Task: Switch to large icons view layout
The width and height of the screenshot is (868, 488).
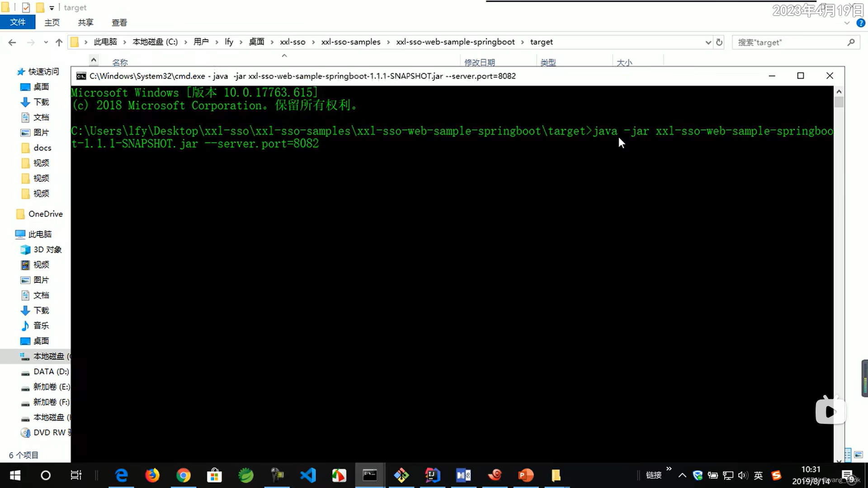Action: [x=859, y=455]
